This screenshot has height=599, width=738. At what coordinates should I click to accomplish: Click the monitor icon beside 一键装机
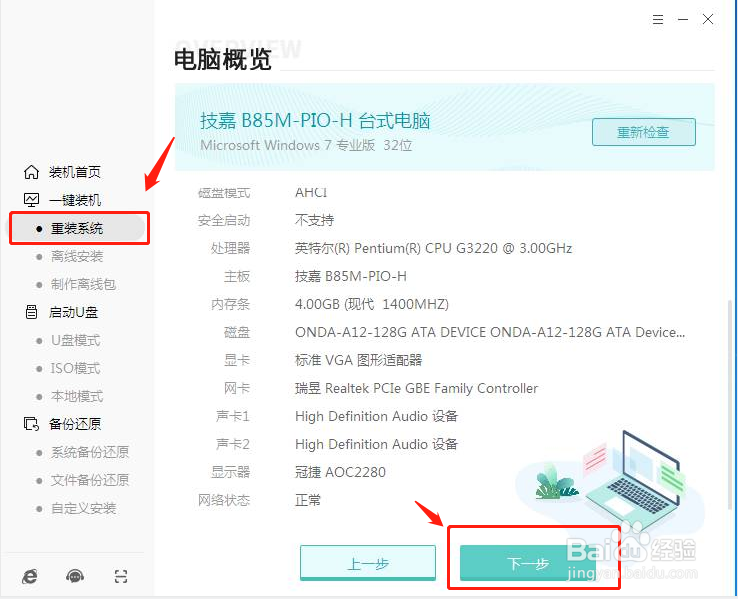[x=32, y=200]
